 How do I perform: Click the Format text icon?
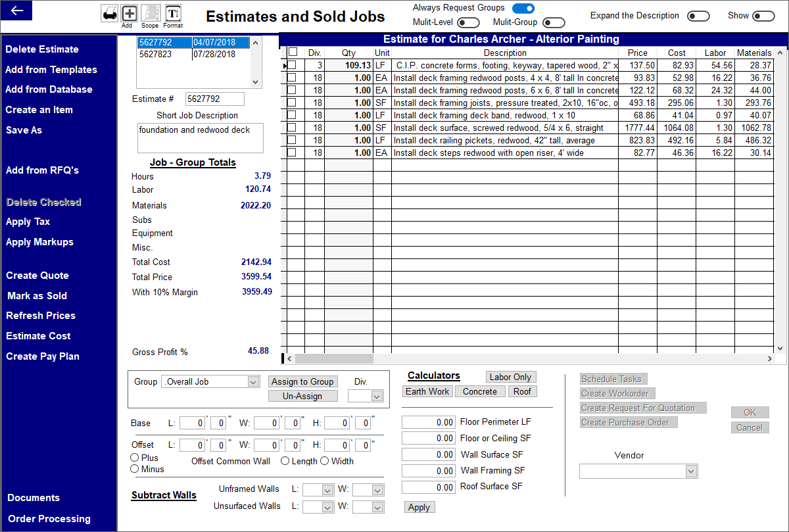(x=173, y=12)
